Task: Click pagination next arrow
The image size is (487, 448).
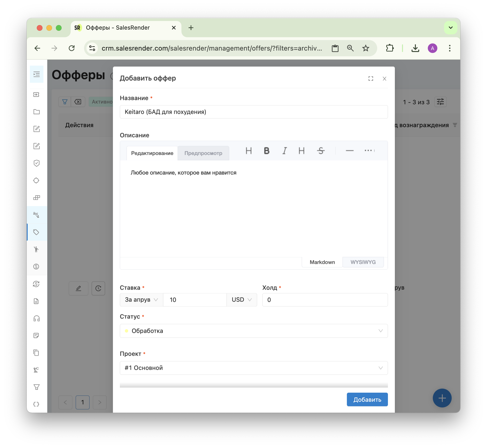Action: pos(100,403)
